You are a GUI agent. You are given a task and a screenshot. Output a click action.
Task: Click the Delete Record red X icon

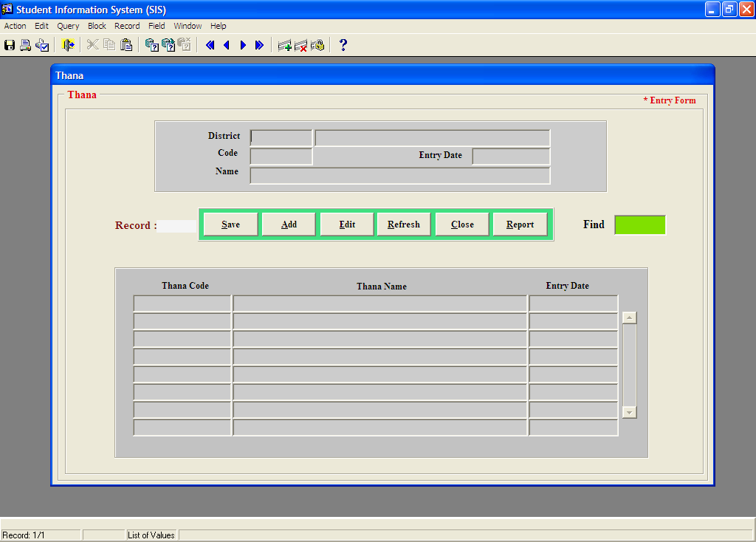[300, 45]
